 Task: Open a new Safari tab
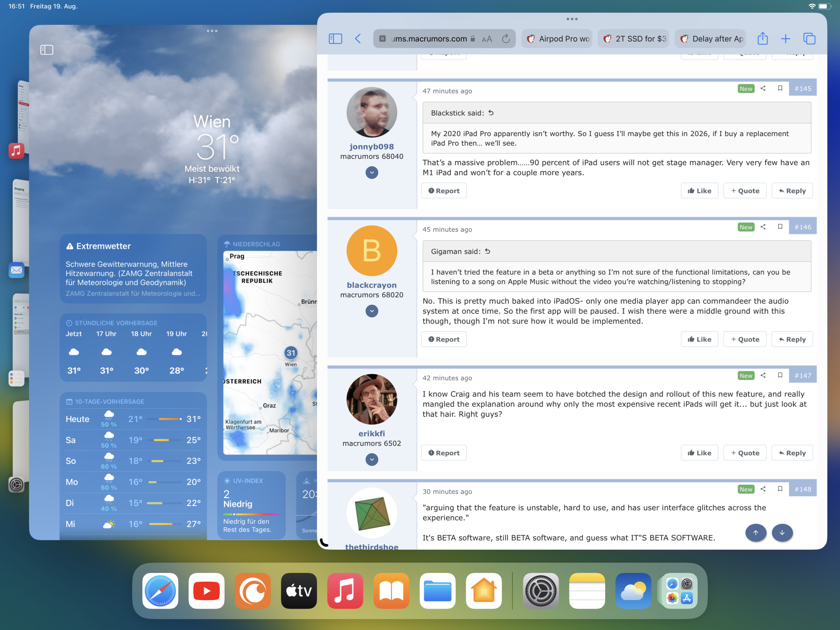(x=785, y=39)
